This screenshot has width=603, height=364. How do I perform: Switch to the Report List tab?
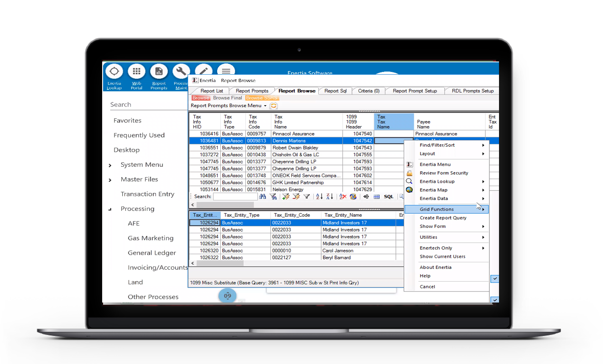click(212, 91)
